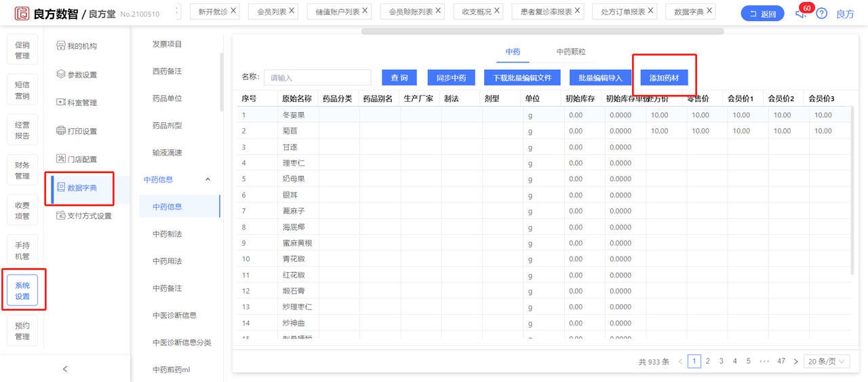This screenshot has width=868, height=382.
Task: Select 发票项目 in the dictionary list
Action: [x=167, y=44]
